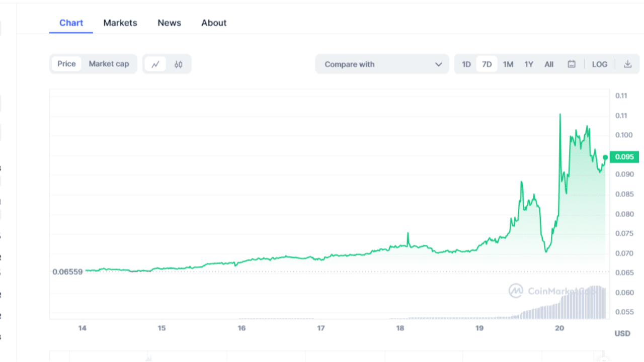Open the calendar date range picker
644x362 pixels.
tap(572, 64)
